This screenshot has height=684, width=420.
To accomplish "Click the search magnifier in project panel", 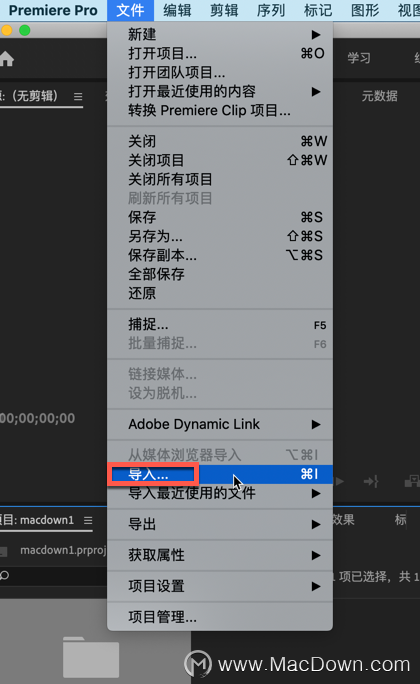I will click(x=4, y=575).
